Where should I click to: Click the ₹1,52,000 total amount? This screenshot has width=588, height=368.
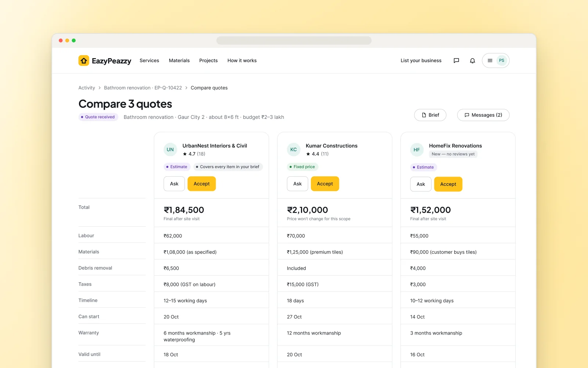[x=430, y=210]
